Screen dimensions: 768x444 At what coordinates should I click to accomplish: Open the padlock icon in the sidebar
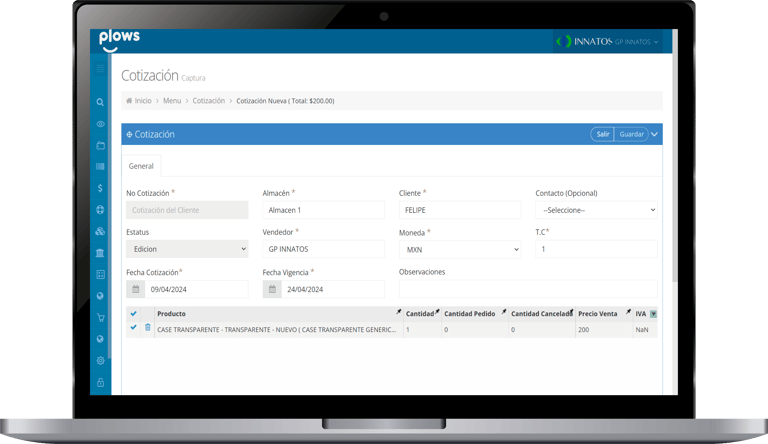100,382
